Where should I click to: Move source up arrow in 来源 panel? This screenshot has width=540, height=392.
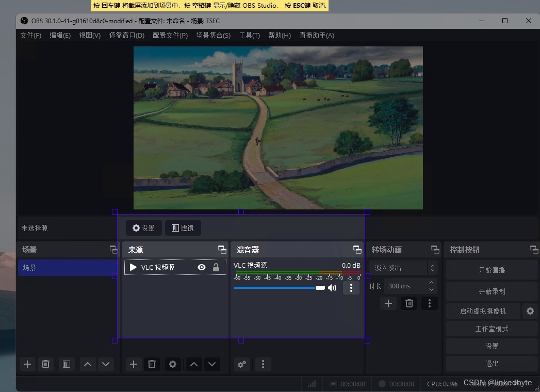pos(194,364)
